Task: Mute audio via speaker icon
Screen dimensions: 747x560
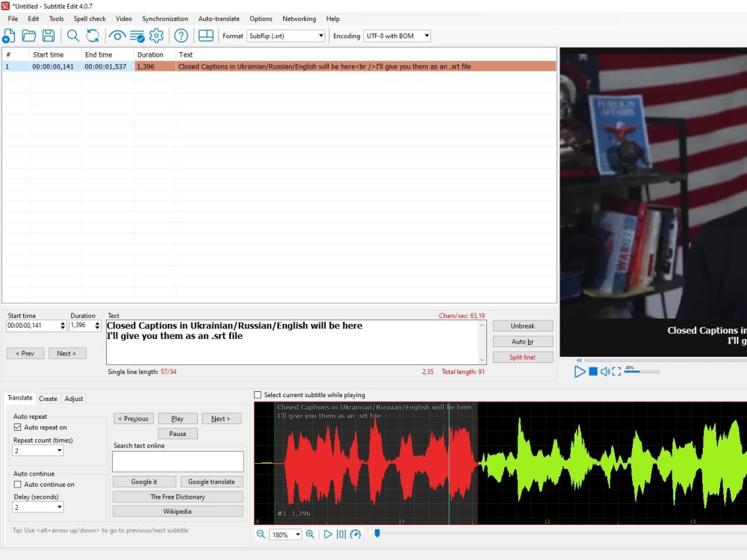Action: click(x=605, y=371)
